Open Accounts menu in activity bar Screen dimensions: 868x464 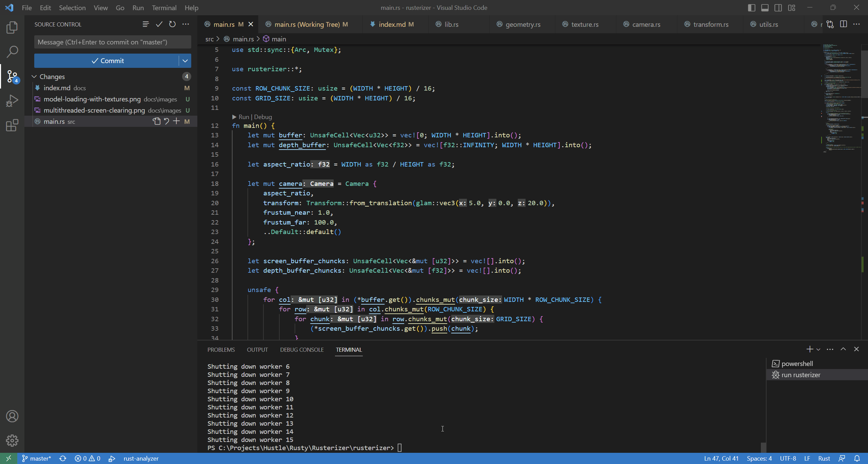[x=12, y=416]
